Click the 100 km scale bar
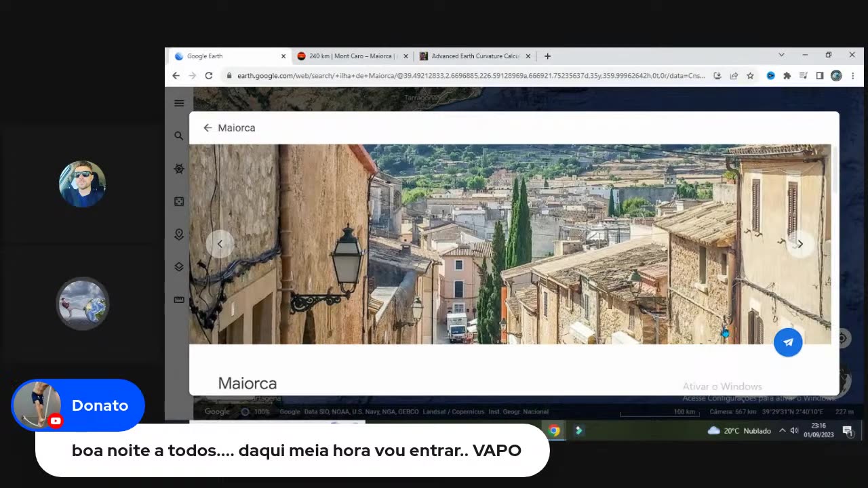Screen dimensions: 868x488 point(660,413)
